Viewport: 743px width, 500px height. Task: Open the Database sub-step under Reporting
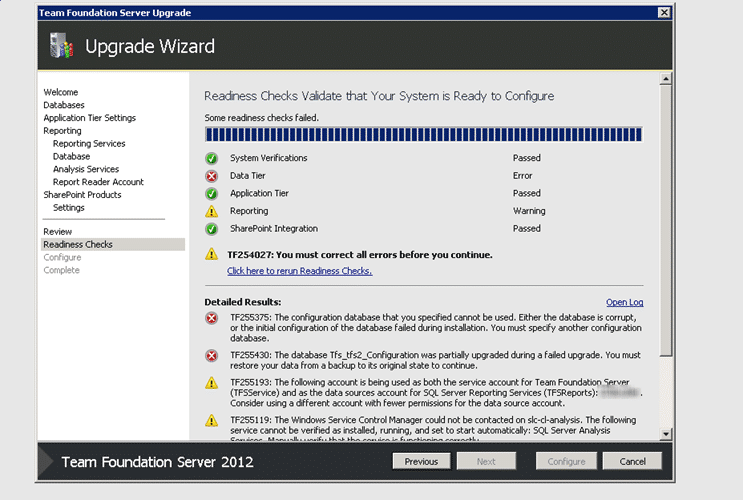coord(72,156)
